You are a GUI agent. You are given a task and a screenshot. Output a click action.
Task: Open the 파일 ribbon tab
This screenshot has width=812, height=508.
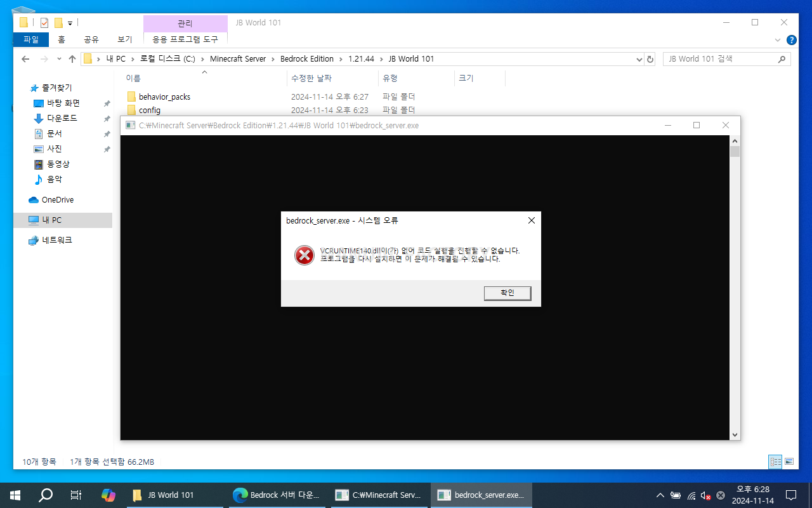[x=31, y=39]
